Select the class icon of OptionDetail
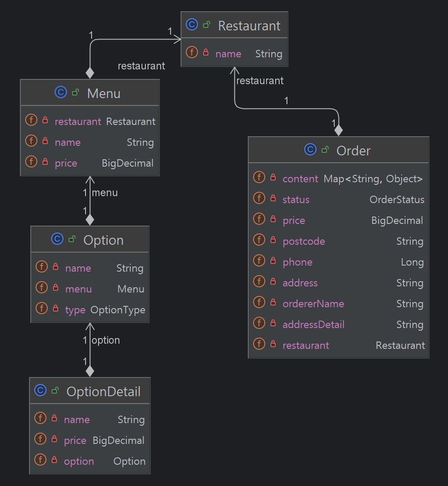 (x=40, y=390)
